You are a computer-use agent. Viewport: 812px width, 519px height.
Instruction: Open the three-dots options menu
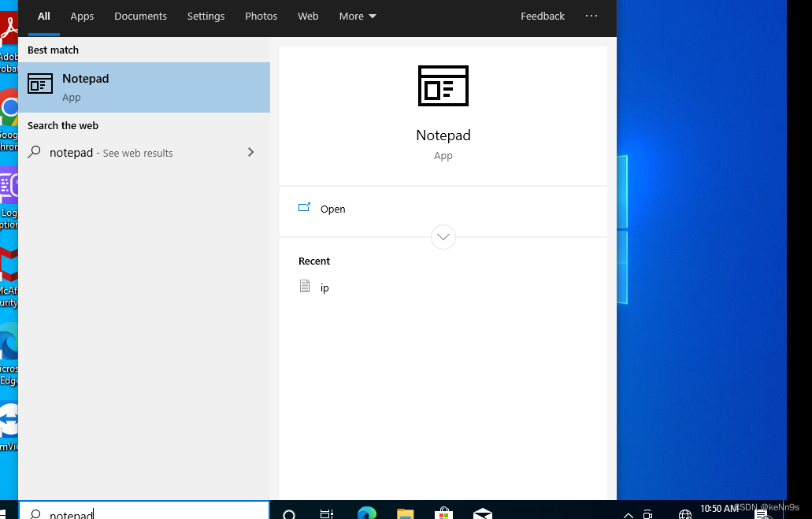(591, 16)
